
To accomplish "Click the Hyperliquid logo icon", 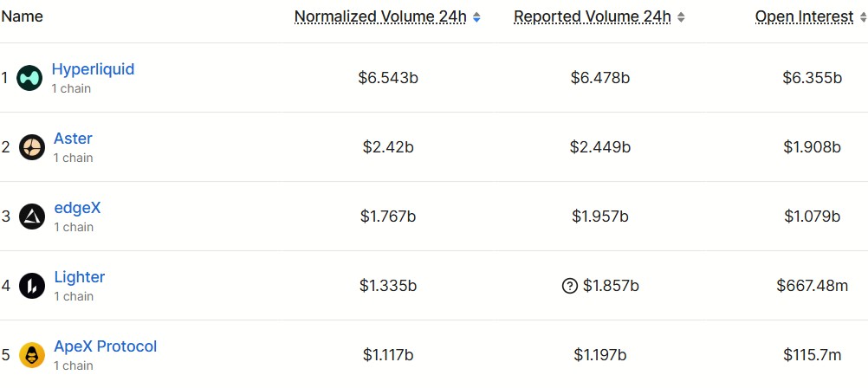I will pos(29,78).
